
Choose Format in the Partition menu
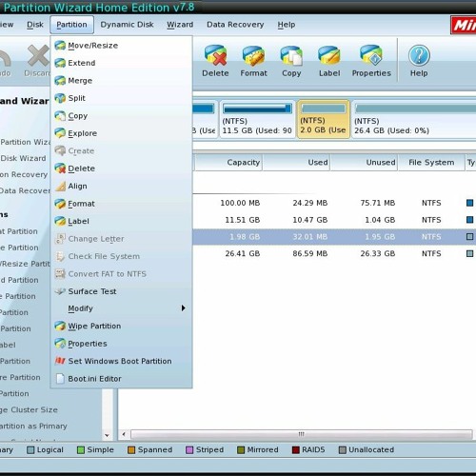point(121,204)
